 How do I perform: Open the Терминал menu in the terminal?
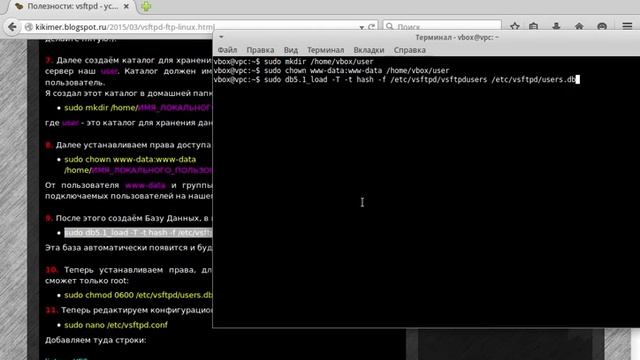[326, 50]
